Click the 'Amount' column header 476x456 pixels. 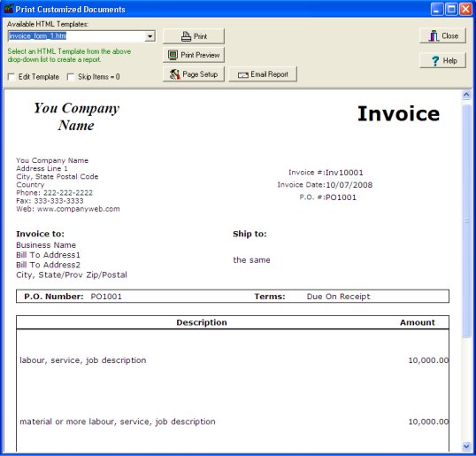tap(418, 322)
